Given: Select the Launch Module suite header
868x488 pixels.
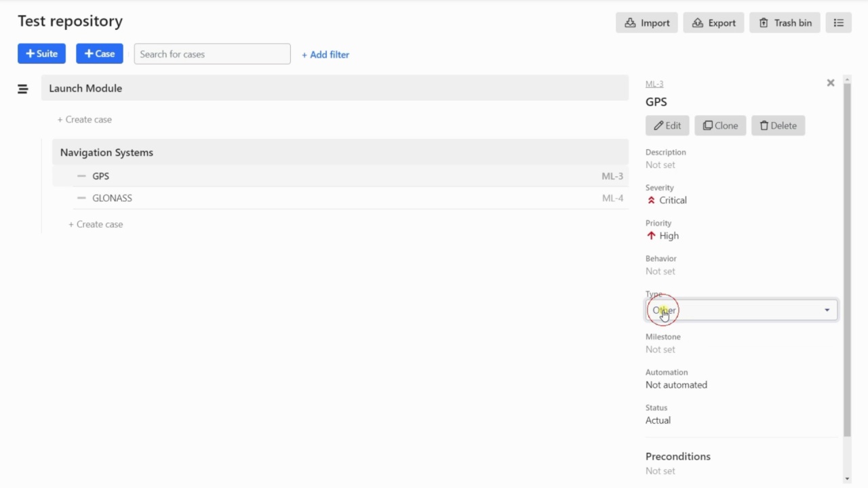Looking at the screenshot, I should (x=335, y=88).
